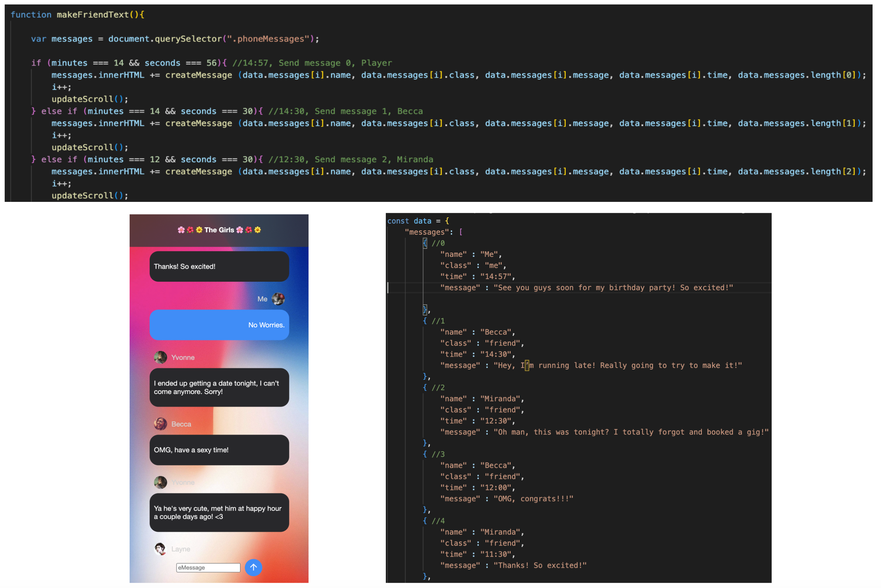Screen dimensions: 881x588
Task: Click the OMG, have a sexy time bubble
Action: click(219, 450)
